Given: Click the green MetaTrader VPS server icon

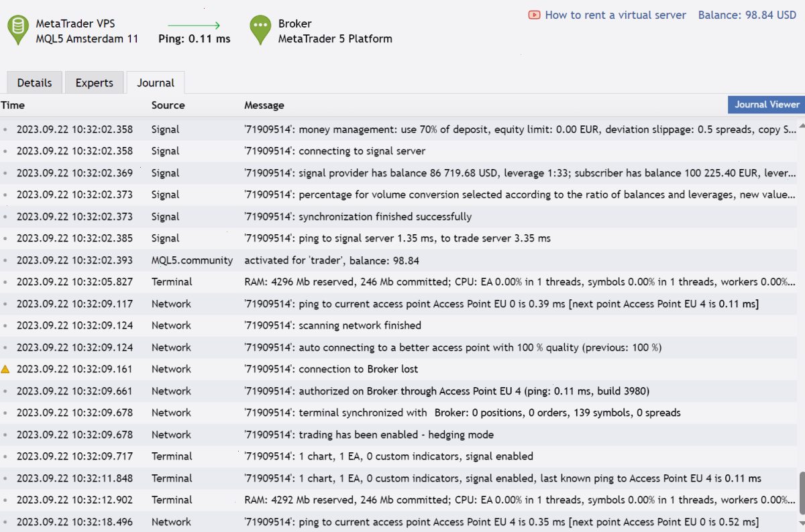Looking at the screenshot, I should coord(18,30).
